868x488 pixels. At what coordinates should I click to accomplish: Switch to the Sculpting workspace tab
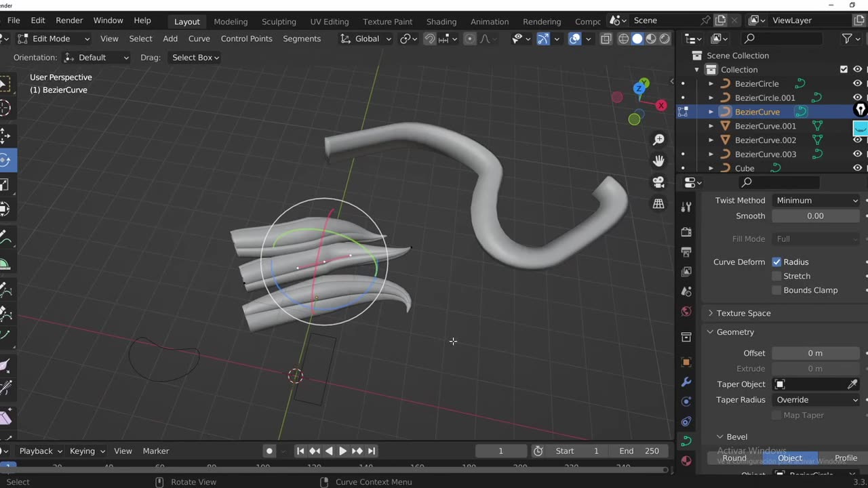coord(279,22)
